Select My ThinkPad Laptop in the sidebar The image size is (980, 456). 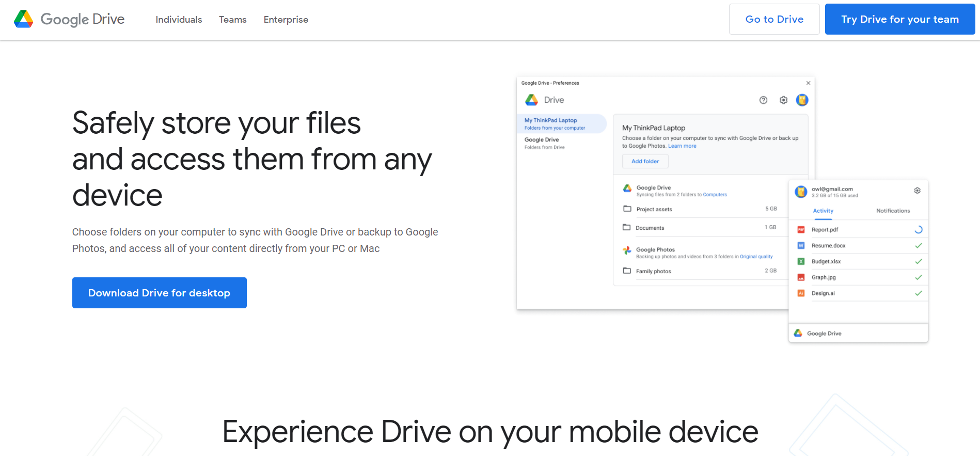(x=562, y=124)
